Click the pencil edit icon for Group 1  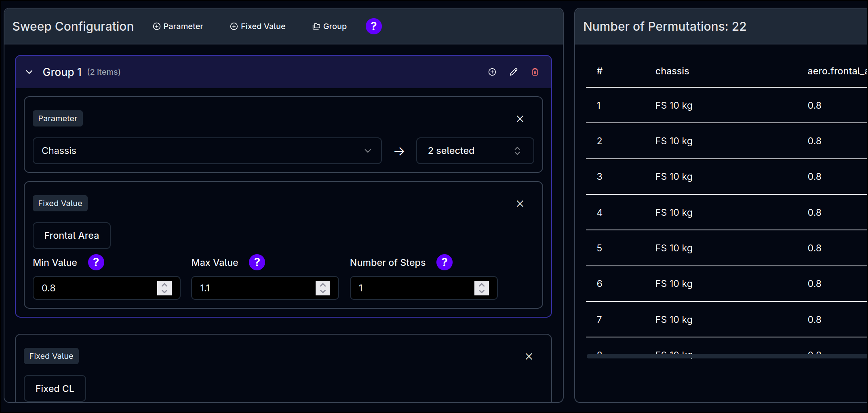[x=513, y=72]
